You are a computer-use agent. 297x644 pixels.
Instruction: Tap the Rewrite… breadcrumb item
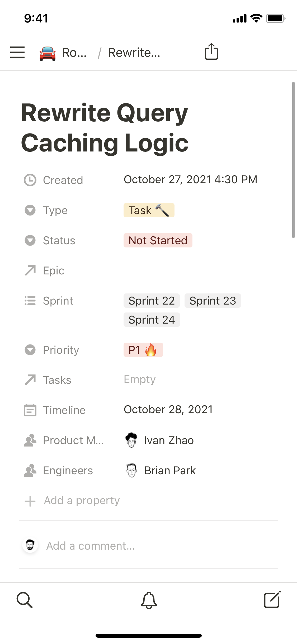click(134, 53)
